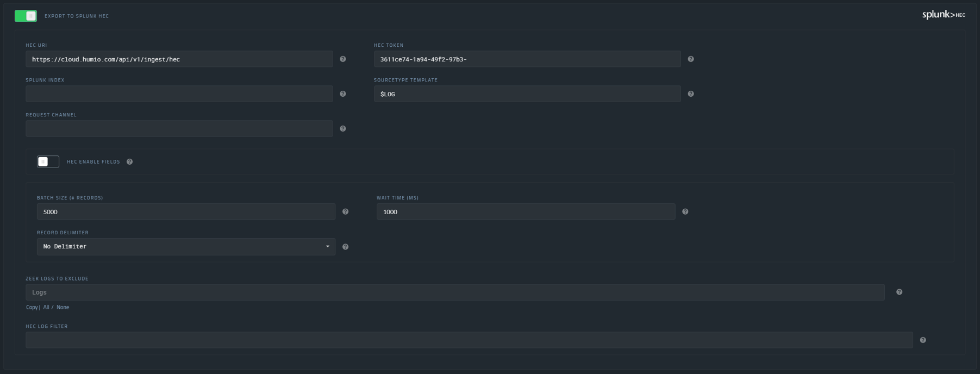Click the Record Delimiter help icon

[x=346, y=247]
